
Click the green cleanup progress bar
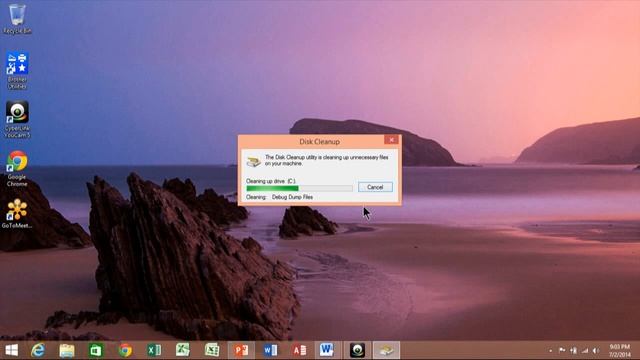(299, 188)
